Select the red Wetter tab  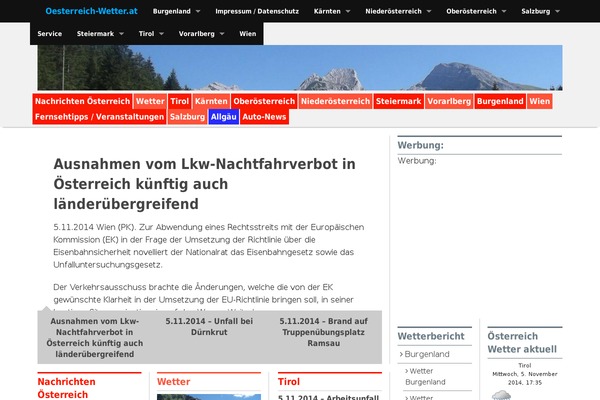[150, 101]
